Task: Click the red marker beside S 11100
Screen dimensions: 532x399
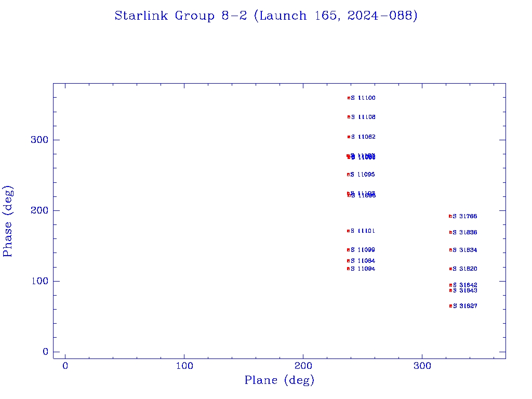Action: [349, 98]
